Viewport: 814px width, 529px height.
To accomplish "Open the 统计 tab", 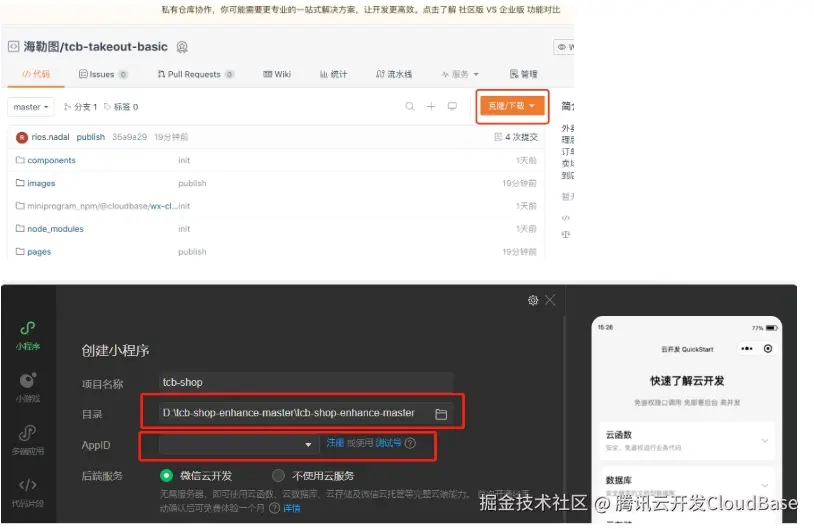I will 333,74.
